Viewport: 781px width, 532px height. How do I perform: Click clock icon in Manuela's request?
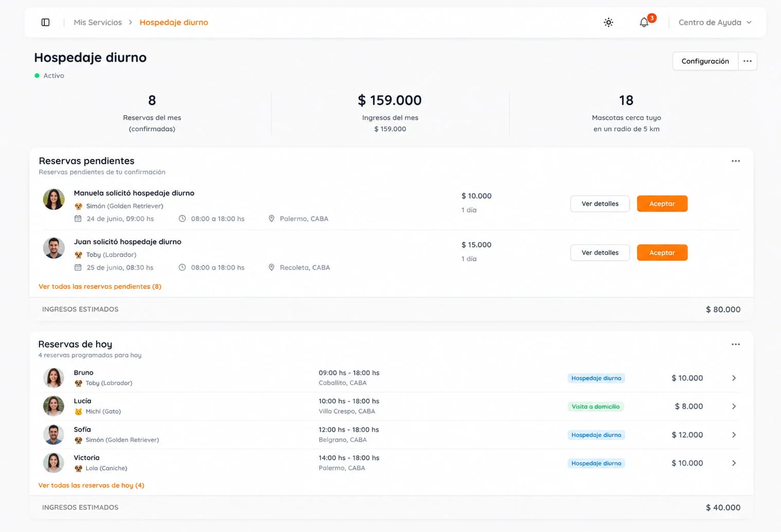pos(182,218)
